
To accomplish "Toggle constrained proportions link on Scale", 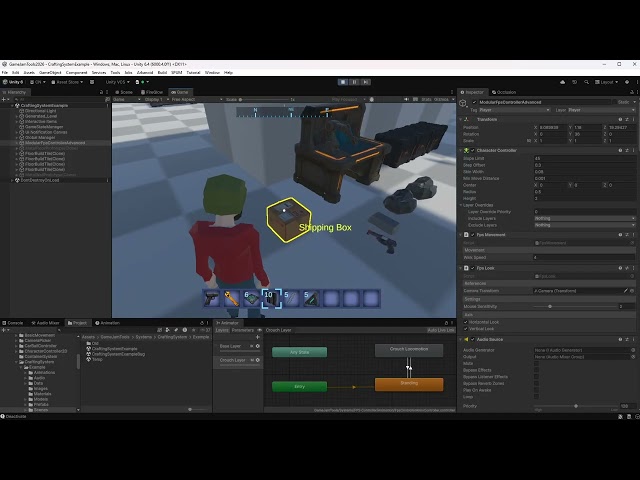I will [x=529, y=141].
